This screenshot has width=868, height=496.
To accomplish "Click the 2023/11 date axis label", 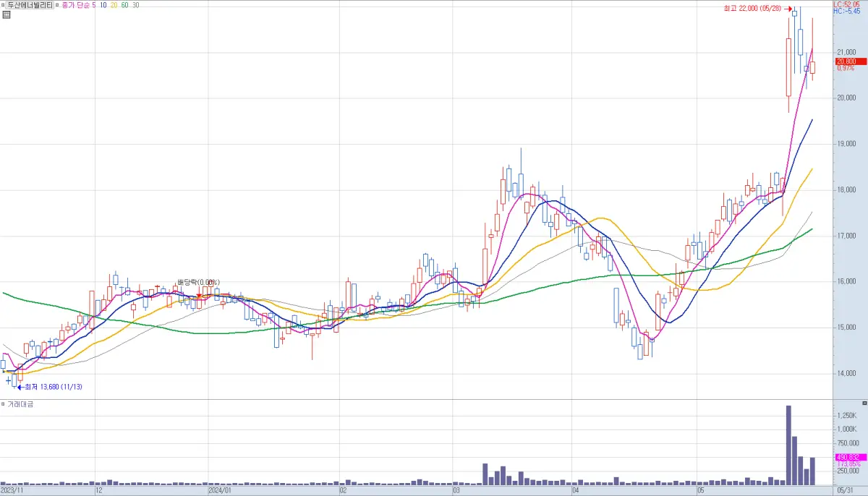I will 12,490.
